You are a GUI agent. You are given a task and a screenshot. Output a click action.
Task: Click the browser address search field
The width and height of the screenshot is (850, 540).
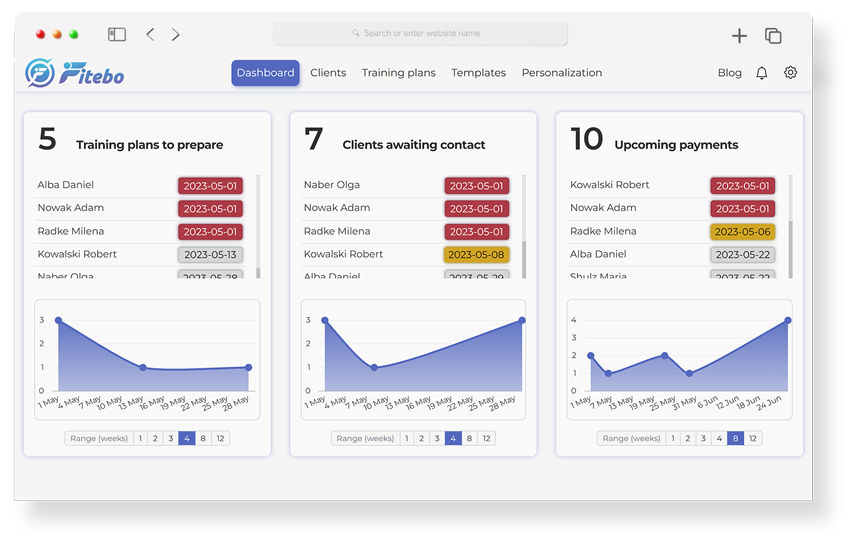pos(420,34)
